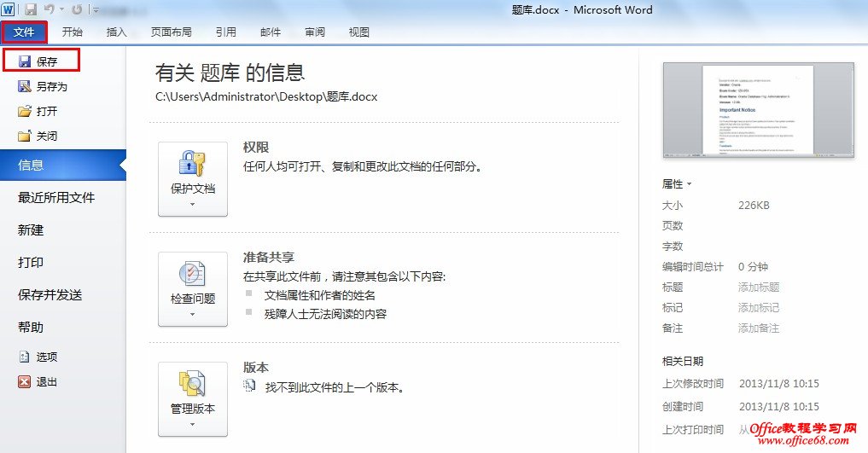The image size is (868, 453).
Task: Click the Redo icon in quick access toolbar
Action: tap(77, 9)
